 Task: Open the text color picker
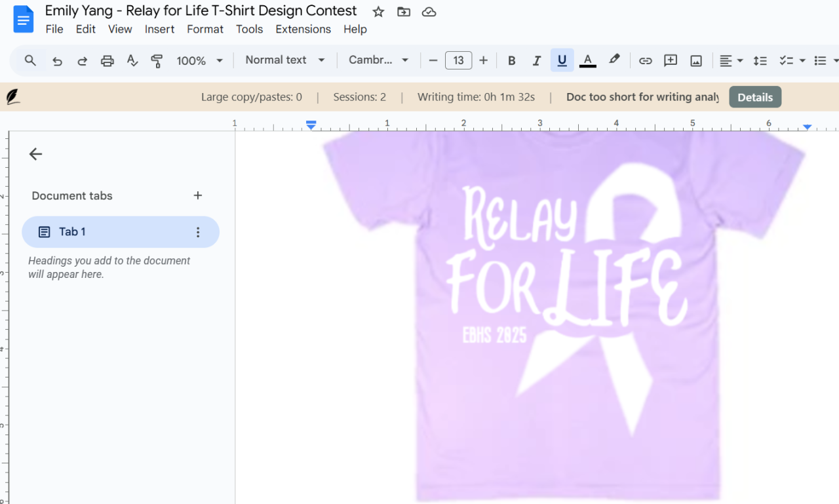[x=588, y=61]
